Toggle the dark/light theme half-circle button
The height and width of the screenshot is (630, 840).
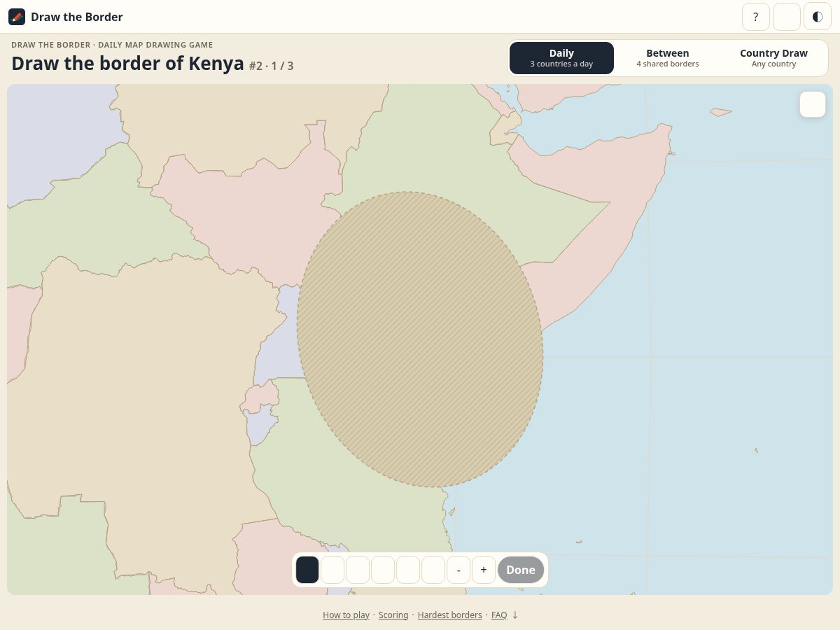coord(818,17)
